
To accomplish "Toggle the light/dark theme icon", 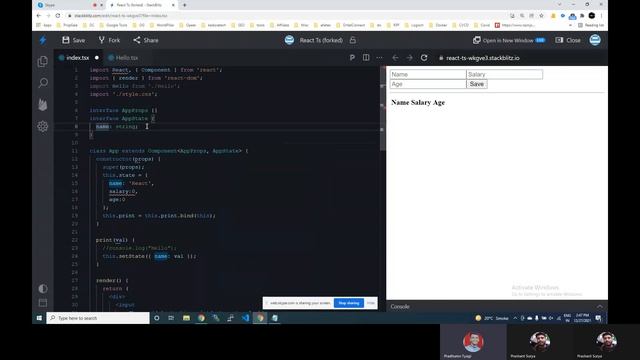I will click(42, 289).
